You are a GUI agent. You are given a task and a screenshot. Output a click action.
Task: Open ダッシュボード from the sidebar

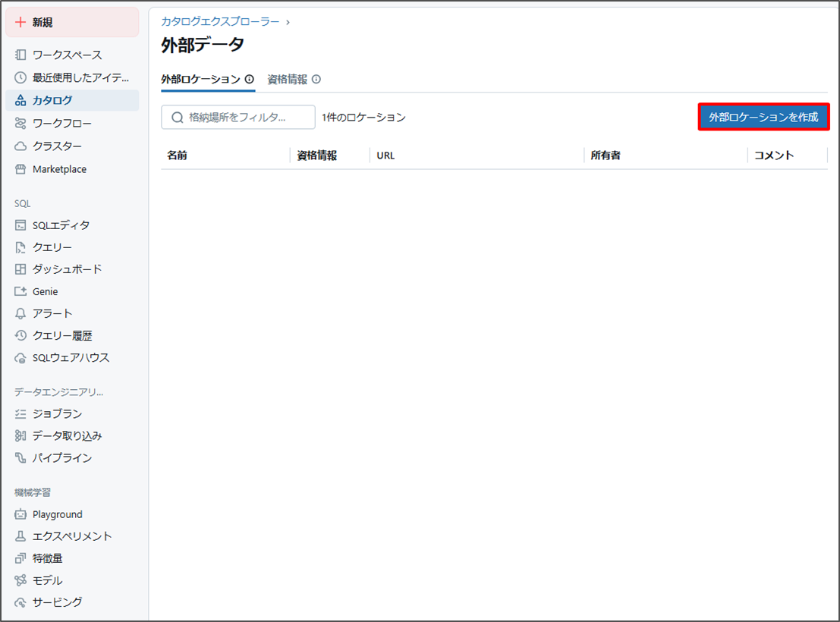tap(67, 269)
